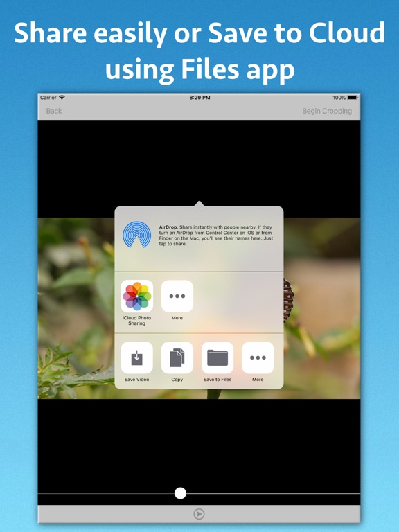
Task: Tap the 8:29 PM clock
Action: [x=199, y=98]
